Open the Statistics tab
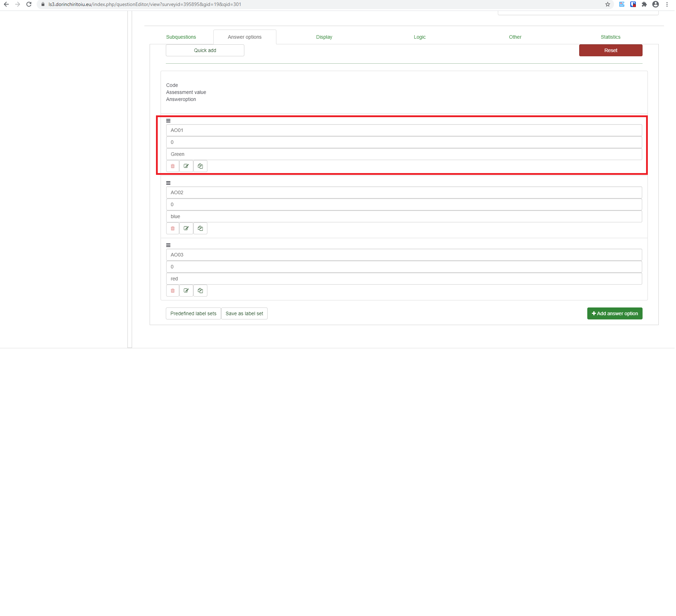Viewport: 676px width, 616px height. [x=610, y=37]
